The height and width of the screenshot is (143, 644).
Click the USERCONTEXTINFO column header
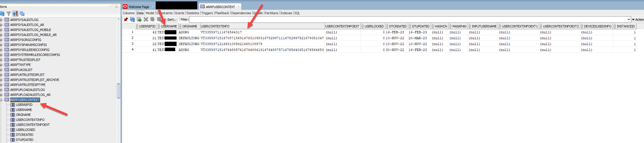262,26
